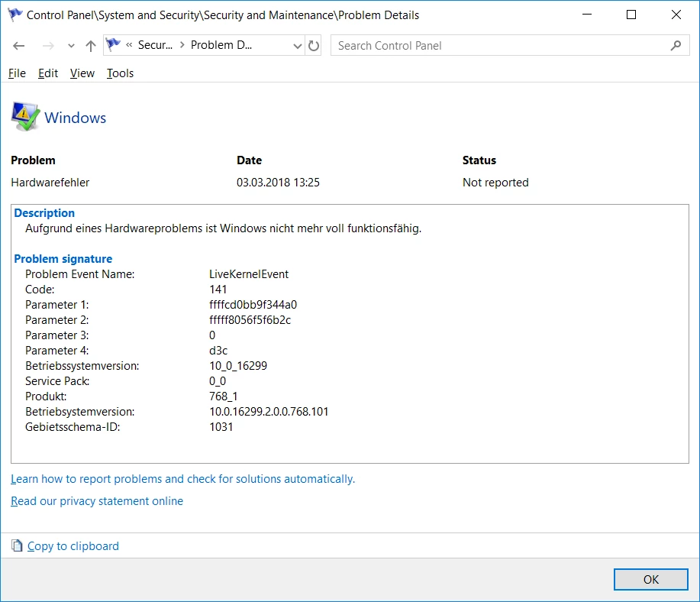Open Learn how to report problems link
The height and width of the screenshot is (602, 700).
click(182, 479)
